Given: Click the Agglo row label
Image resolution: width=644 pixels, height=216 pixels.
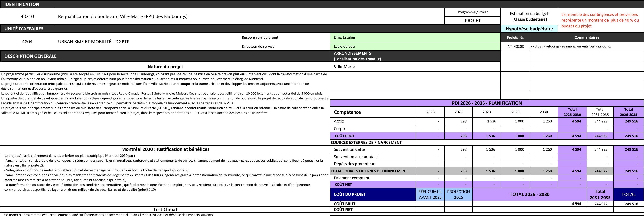Looking at the screenshot, I should point(339,121).
